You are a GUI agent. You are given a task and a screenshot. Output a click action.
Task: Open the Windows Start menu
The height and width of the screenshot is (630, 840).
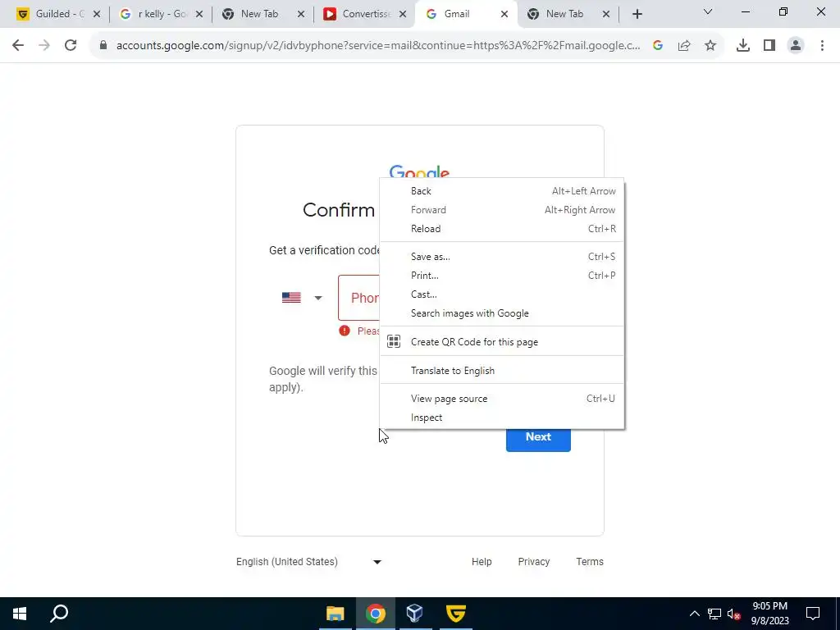tap(20, 614)
